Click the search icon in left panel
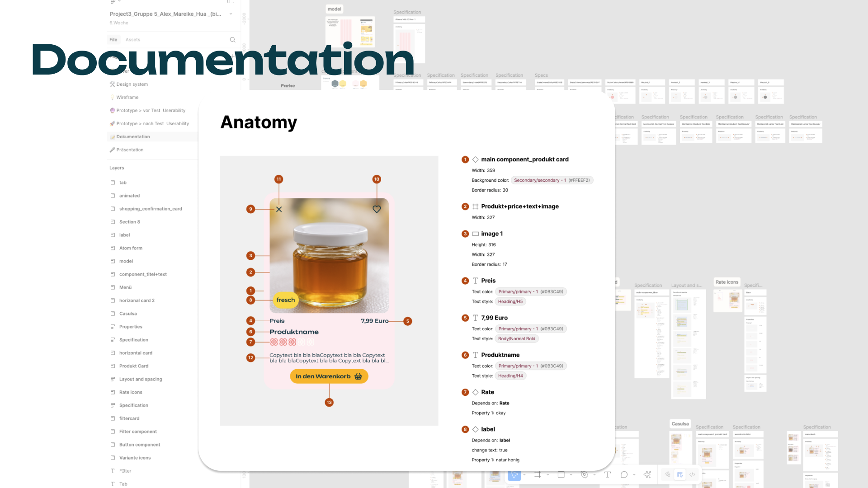The height and width of the screenshot is (488, 868). click(x=232, y=40)
